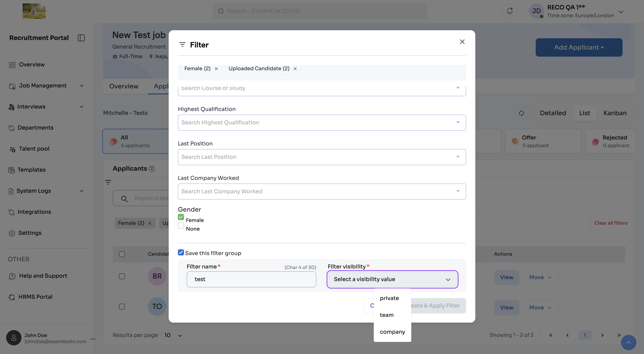Uncheck the Female gender checkbox

click(181, 217)
